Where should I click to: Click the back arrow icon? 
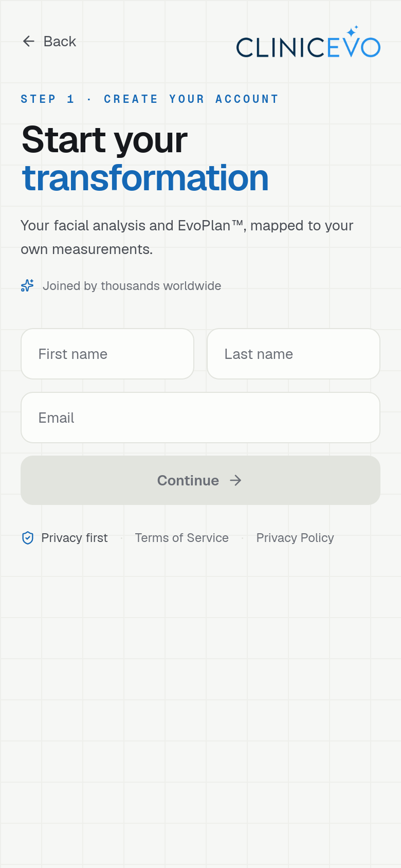[29, 41]
